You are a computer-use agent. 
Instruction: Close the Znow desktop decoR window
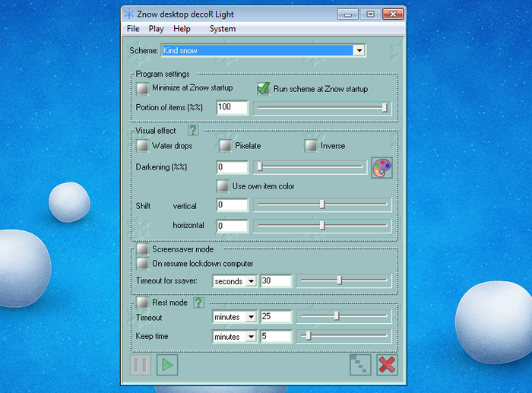393,14
